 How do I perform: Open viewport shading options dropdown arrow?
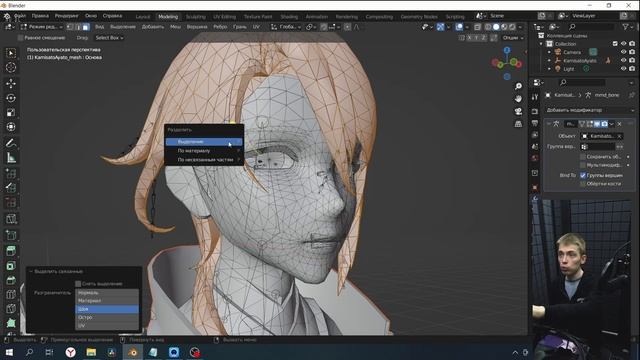pyautogui.click(x=520, y=27)
